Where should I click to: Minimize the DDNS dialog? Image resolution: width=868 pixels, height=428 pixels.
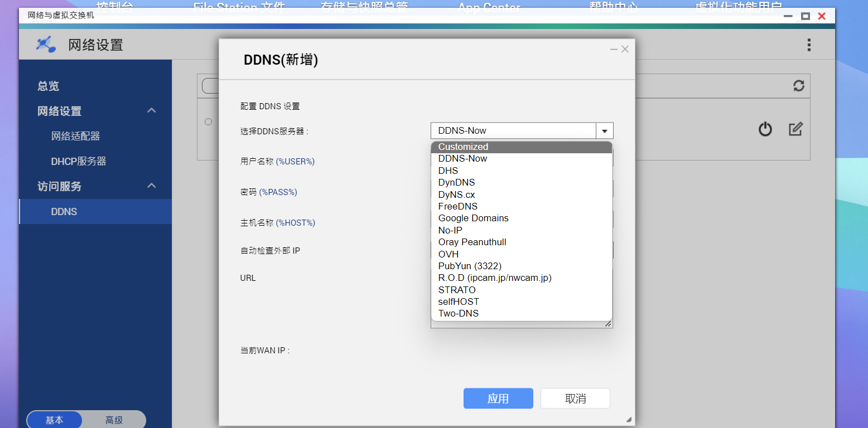pos(614,49)
